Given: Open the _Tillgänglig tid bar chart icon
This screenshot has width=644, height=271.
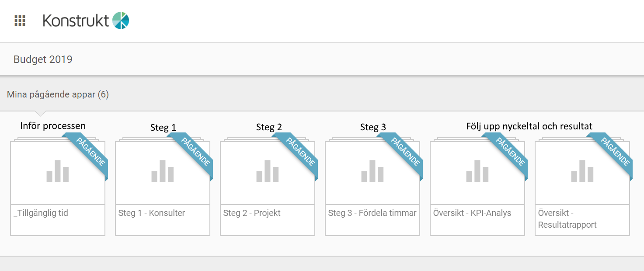Looking at the screenshot, I should tap(58, 171).
